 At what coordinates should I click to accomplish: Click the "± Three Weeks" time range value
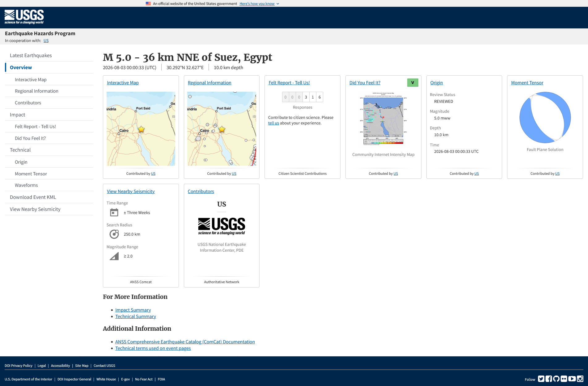click(x=137, y=213)
